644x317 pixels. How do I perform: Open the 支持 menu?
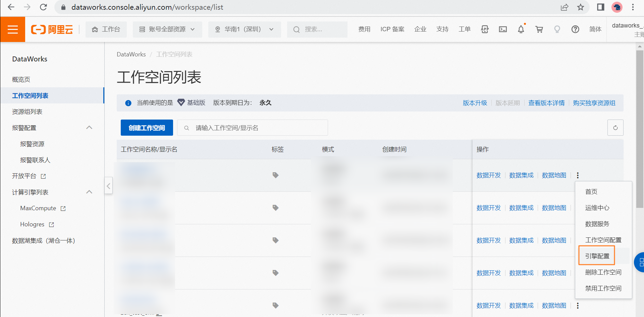point(442,30)
